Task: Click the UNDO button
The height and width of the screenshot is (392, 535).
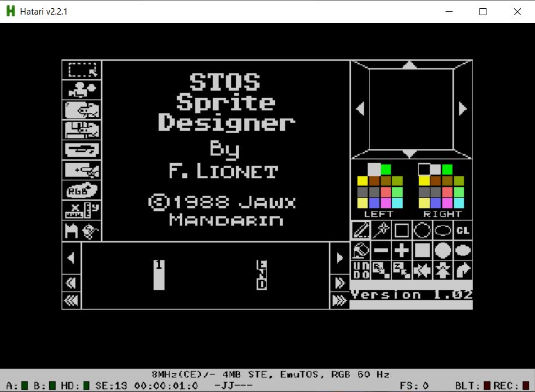Action: click(x=361, y=270)
